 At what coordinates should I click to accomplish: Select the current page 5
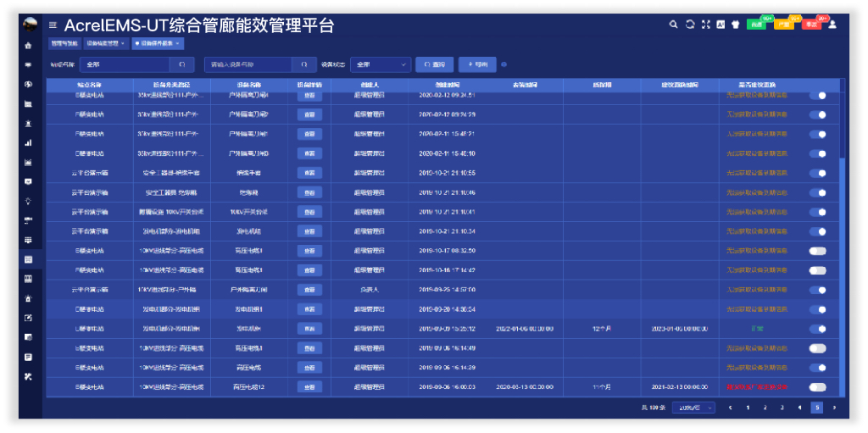[816, 408]
